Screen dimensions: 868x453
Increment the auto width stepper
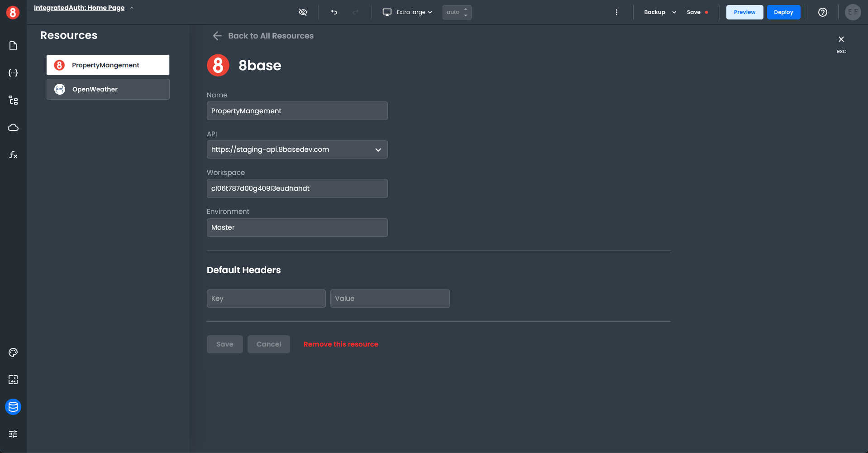coord(466,9)
